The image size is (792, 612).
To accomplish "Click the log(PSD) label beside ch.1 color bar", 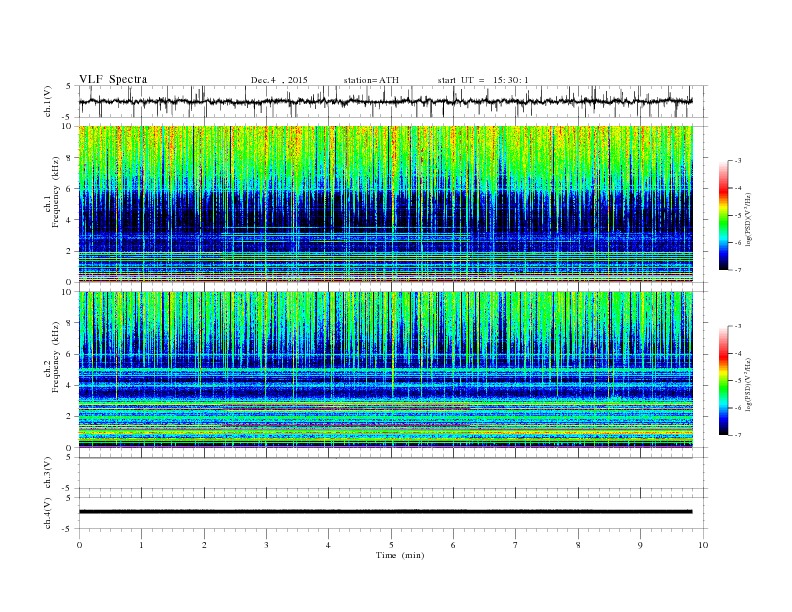I will (x=749, y=219).
